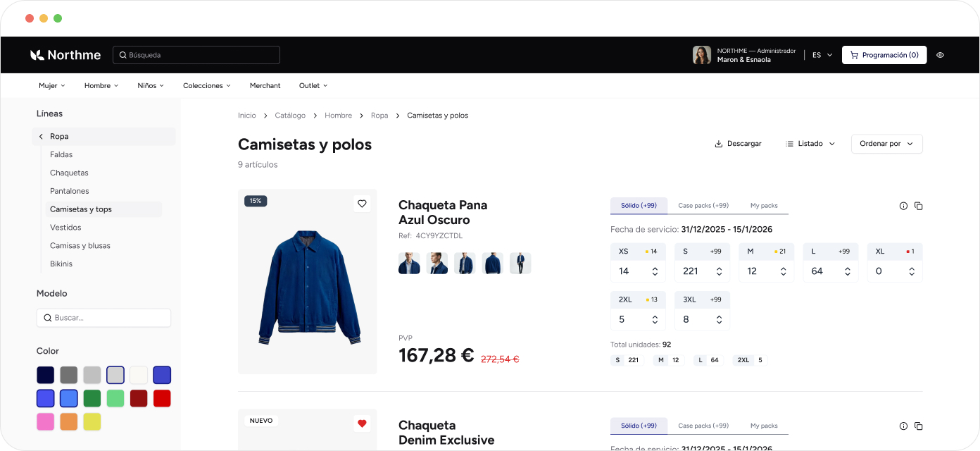Image resolution: width=980 pixels, height=451 pixels.
Task: Open the ES language dropdown
Action: click(822, 55)
